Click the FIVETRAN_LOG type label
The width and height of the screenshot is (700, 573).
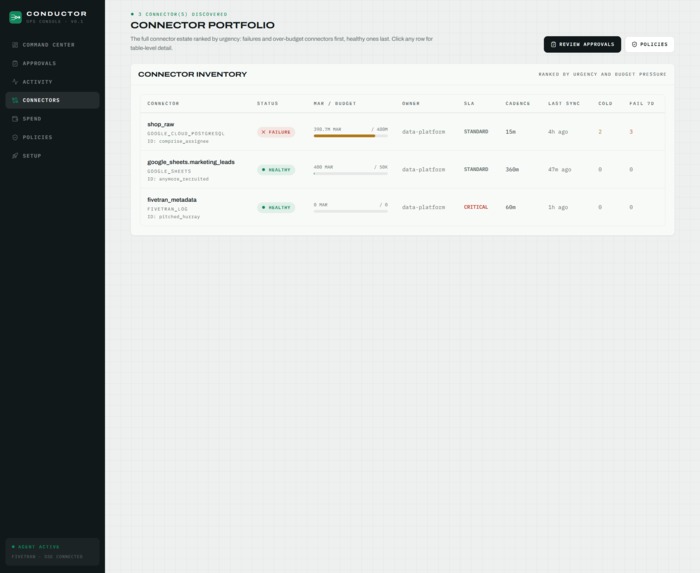pyautogui.click(x=167, y=209)
